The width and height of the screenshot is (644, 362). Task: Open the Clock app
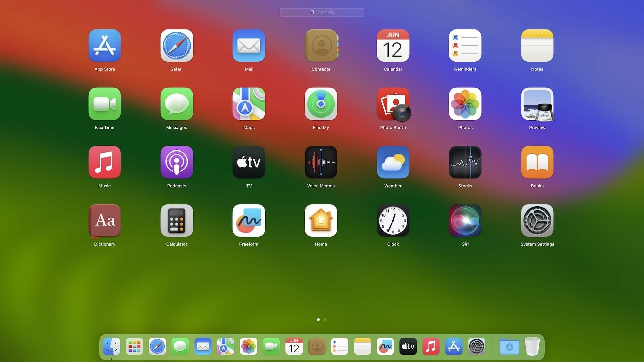pyautogui.click(x=393, y=221)
